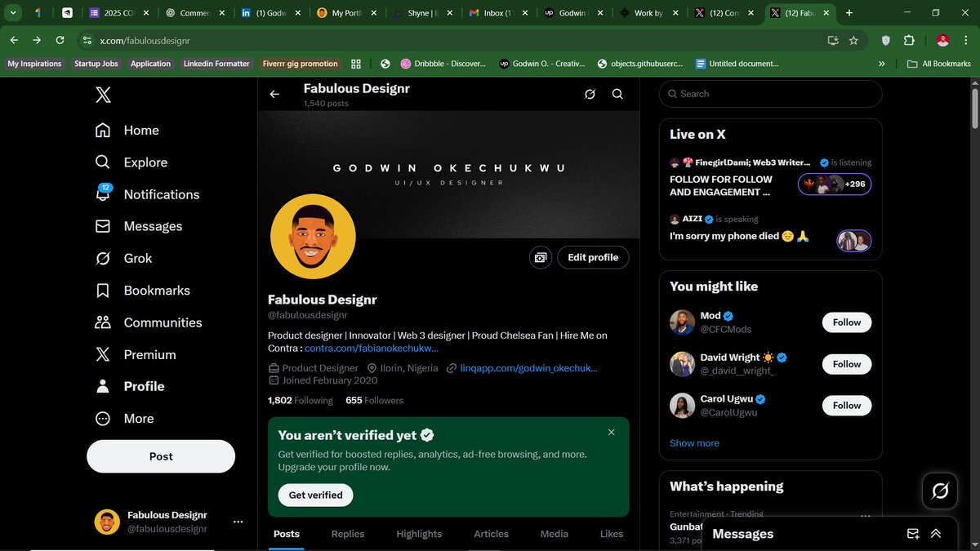Select Profile in the sidebar
Viewport: 980px width, 551px height.
(129, 386)
